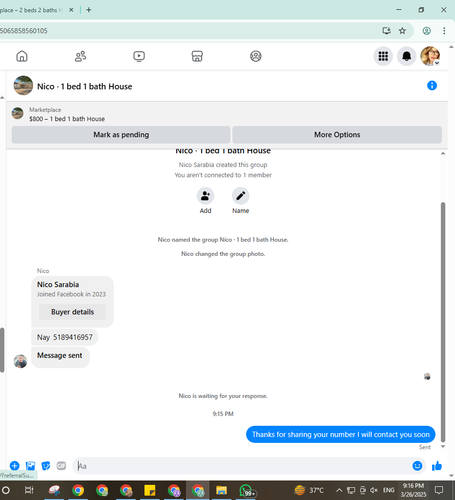
Task: Open conversation information icon
Action: click(x=432, y=86)
